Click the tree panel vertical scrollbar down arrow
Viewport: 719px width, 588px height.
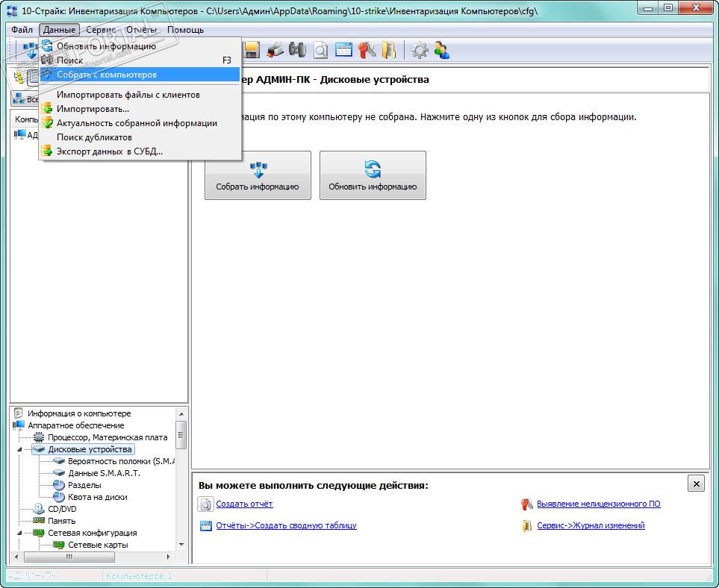tap(181, 545)
